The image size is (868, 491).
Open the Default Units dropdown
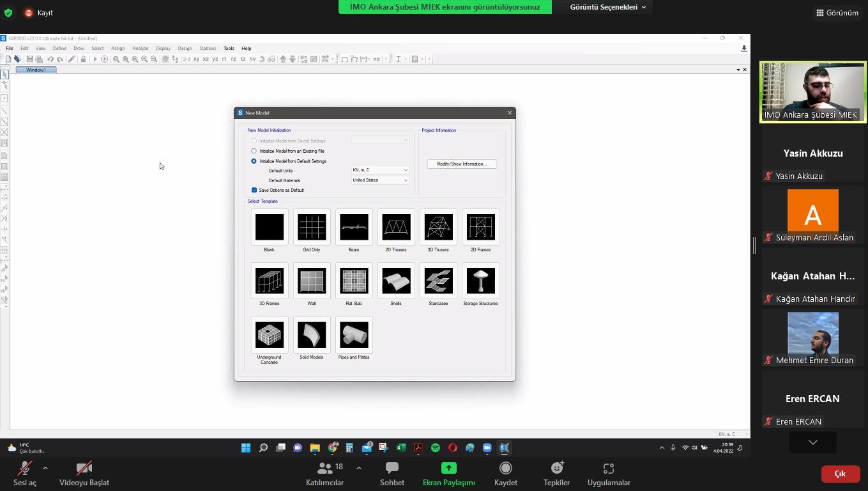380,170
